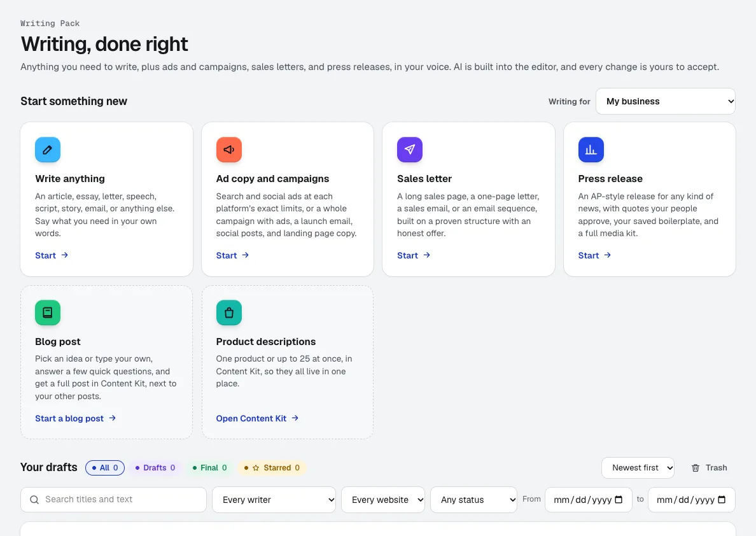Click the Writing, done right headline
756x536 pixels.
point(104,44)
